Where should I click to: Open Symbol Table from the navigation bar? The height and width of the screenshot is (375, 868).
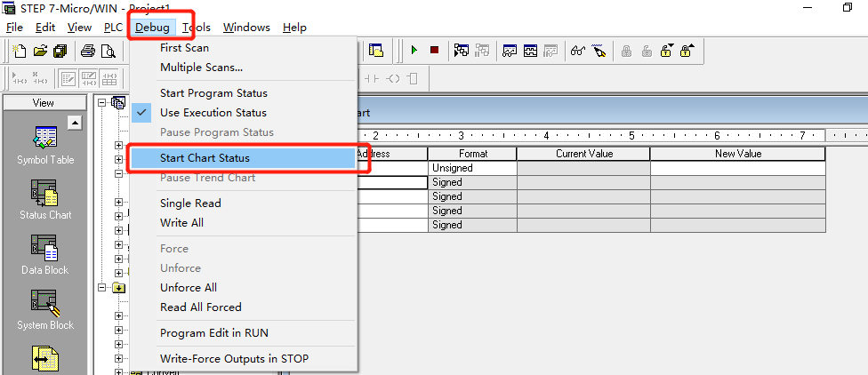tap(45, 146)
